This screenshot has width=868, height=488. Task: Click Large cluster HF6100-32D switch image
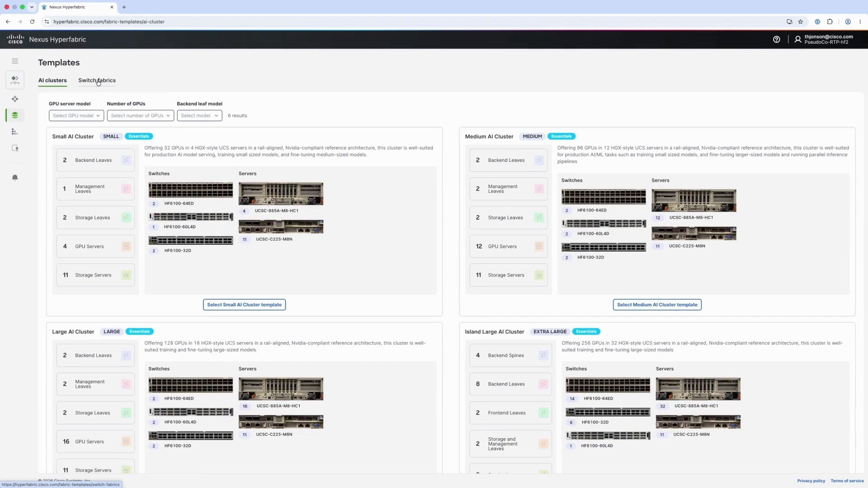tap(191, 436)
